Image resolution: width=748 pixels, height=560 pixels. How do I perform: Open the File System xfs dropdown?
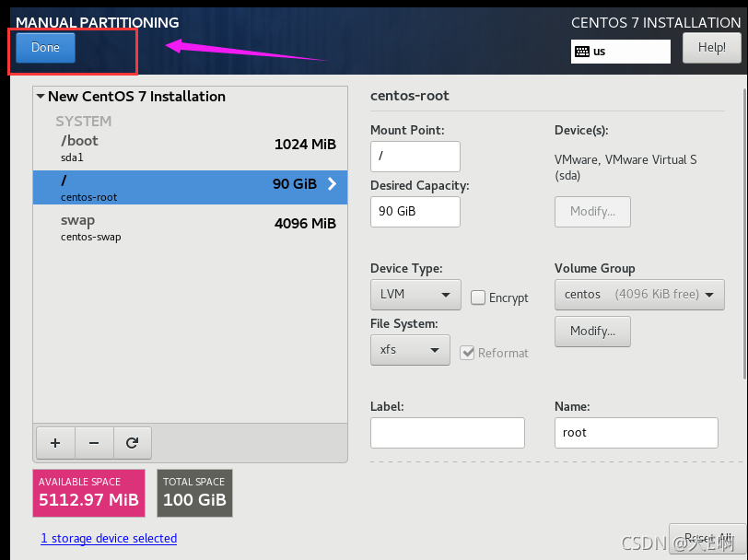coord(410,350)
